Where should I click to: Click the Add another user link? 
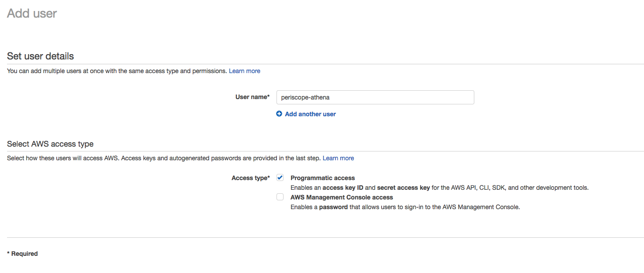pyautogui.click(x=310, y=114)
